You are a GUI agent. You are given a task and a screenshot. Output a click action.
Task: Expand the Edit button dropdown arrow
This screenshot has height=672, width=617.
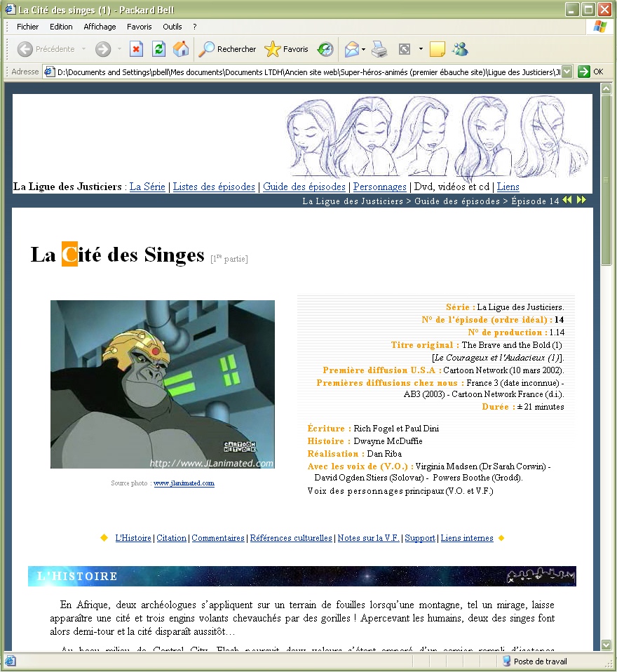pos(421,49)
